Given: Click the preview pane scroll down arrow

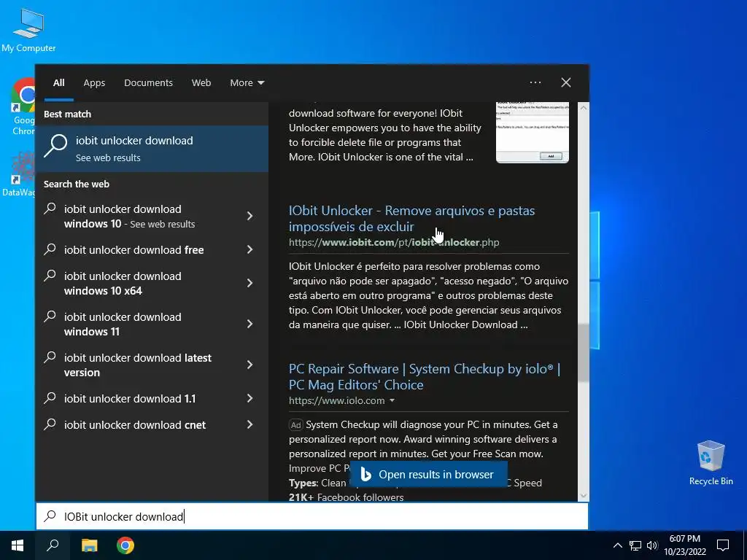Looking at the screenshot, I should tap(583, 496).
